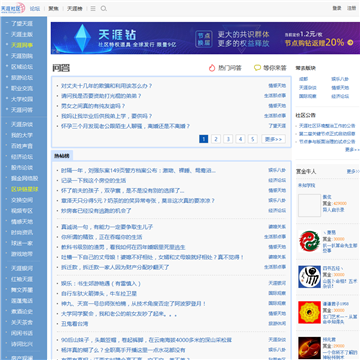Open 论坛 in the top navigation
Image resolution: width=360 pixels, height=360 pixels.
point(35,9)
